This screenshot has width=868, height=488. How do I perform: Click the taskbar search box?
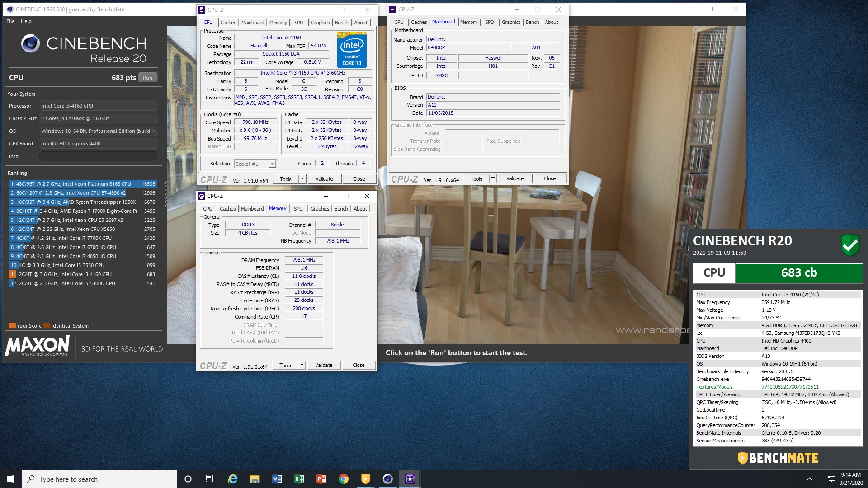coord(99,479)
